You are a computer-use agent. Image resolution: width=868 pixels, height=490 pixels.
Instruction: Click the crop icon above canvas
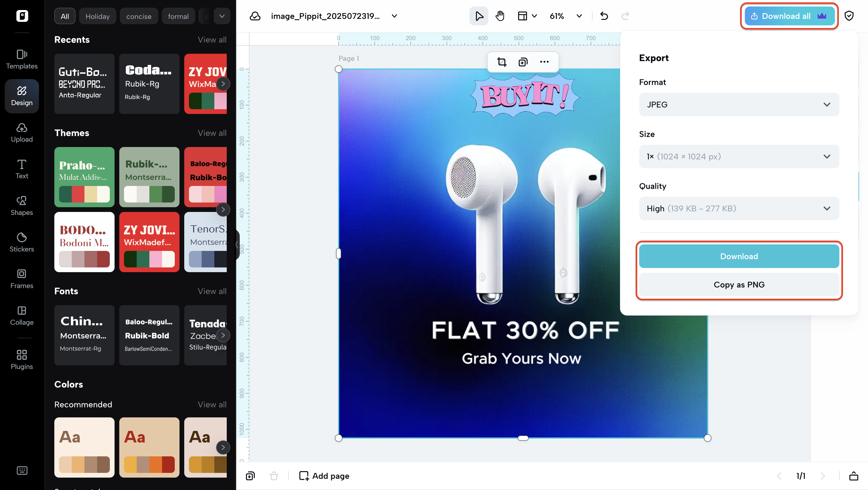pyautogui.click(x=502, y=62)
